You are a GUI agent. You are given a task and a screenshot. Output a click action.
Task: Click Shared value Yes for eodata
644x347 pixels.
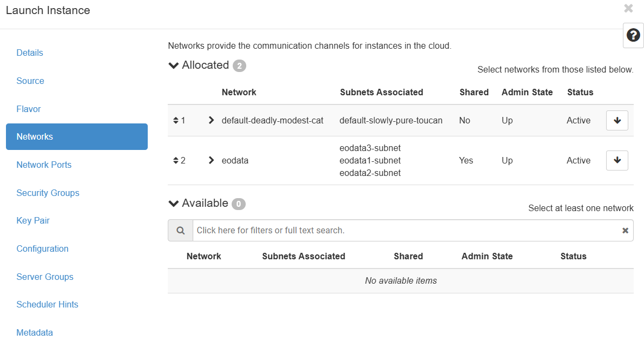tap(466, 161)
